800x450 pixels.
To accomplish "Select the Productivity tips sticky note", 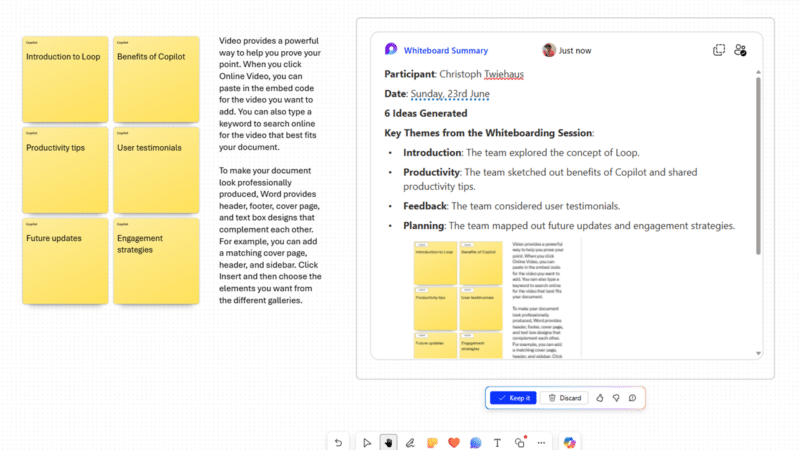I will pos(65,170).
